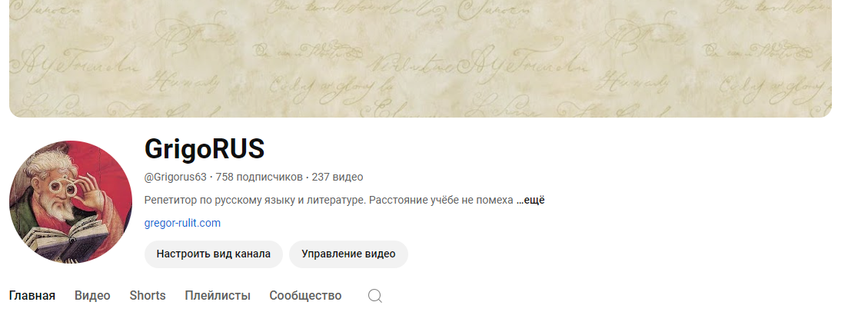Image resolution: width=868 pixels, height=312 pixels.
Task: Expand channel description with …ещё
Action: pos(530,201)
